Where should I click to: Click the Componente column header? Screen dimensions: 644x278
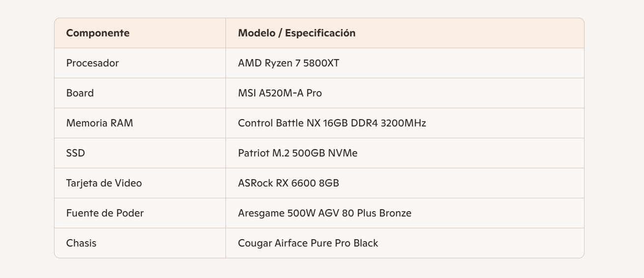pos(98,33)
